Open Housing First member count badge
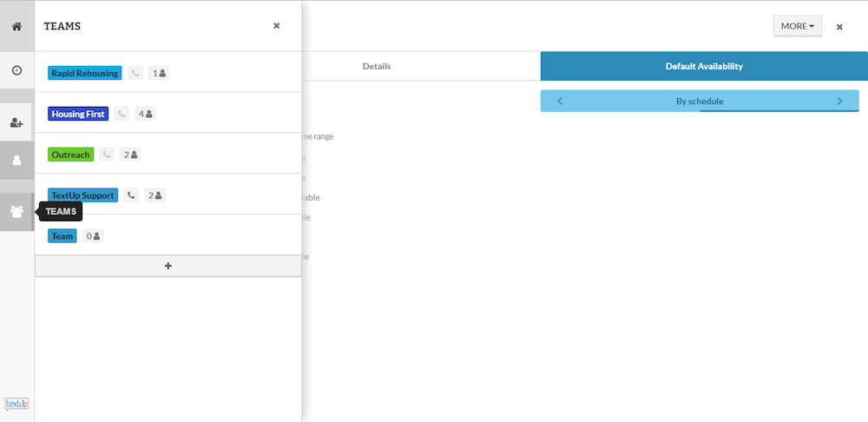 tap(145, 114)
